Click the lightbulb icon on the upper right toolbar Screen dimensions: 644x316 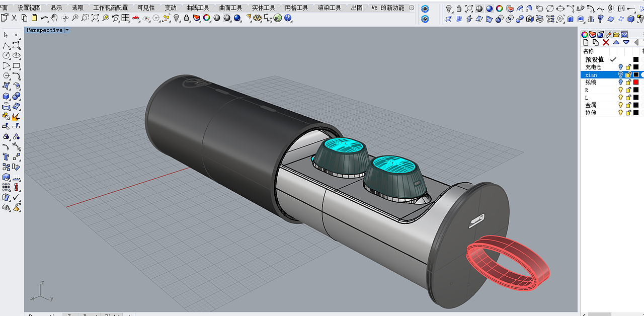click(448, 9)
